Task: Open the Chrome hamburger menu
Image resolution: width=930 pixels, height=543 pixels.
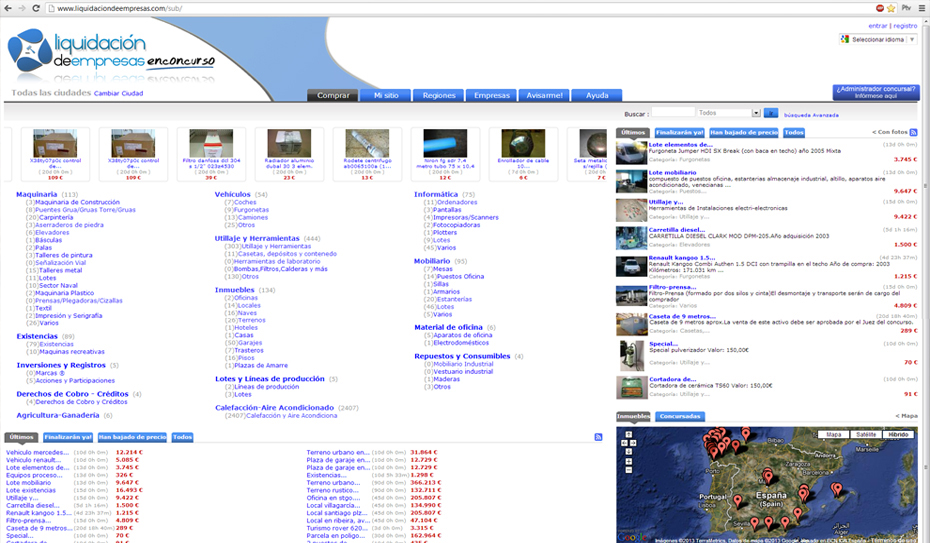Action: [920, 8]
